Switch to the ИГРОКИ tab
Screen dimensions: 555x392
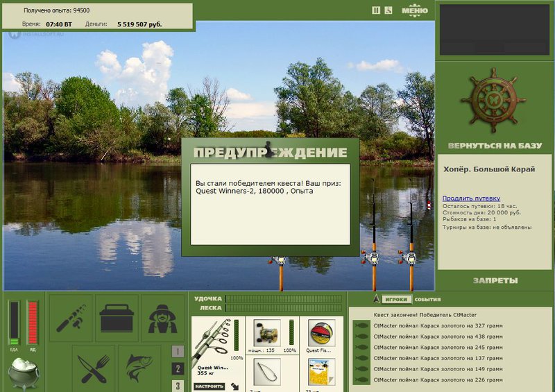pos(396,299)
